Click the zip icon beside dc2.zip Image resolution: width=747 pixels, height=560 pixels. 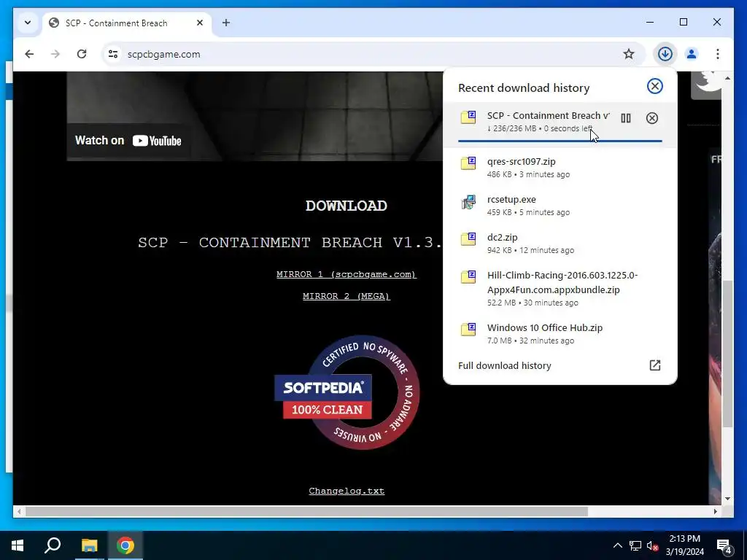click(468, 239)
